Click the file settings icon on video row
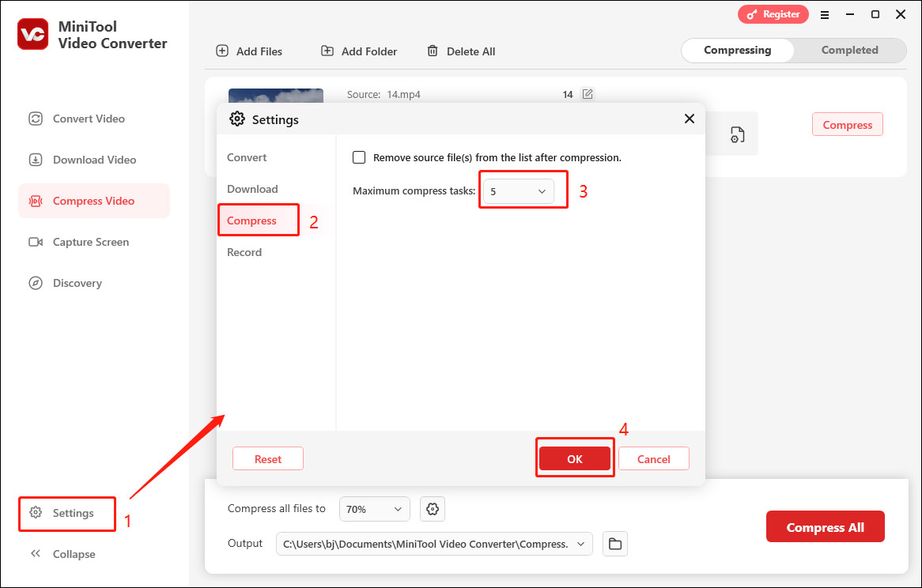 [x=738, y=134]
